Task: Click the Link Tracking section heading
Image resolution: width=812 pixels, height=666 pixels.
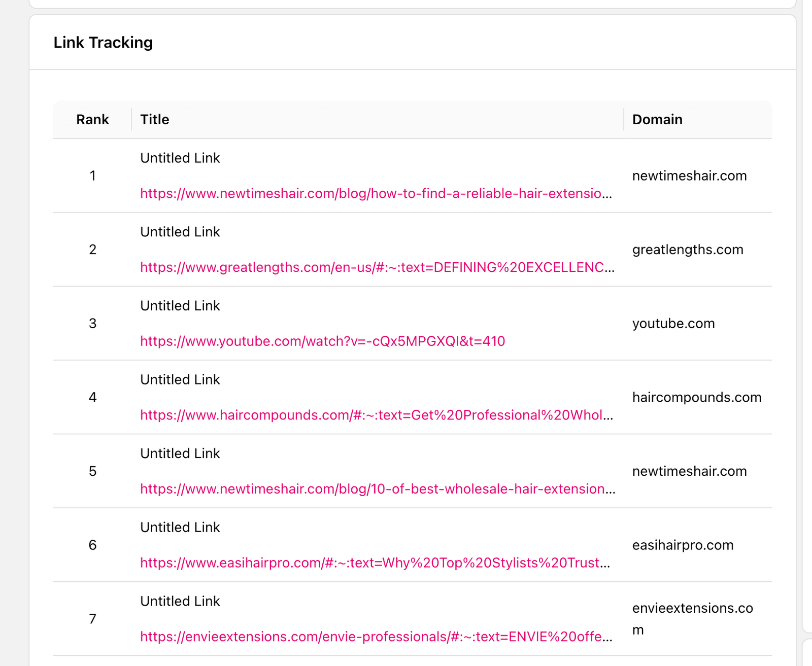Action: (103, 43)
